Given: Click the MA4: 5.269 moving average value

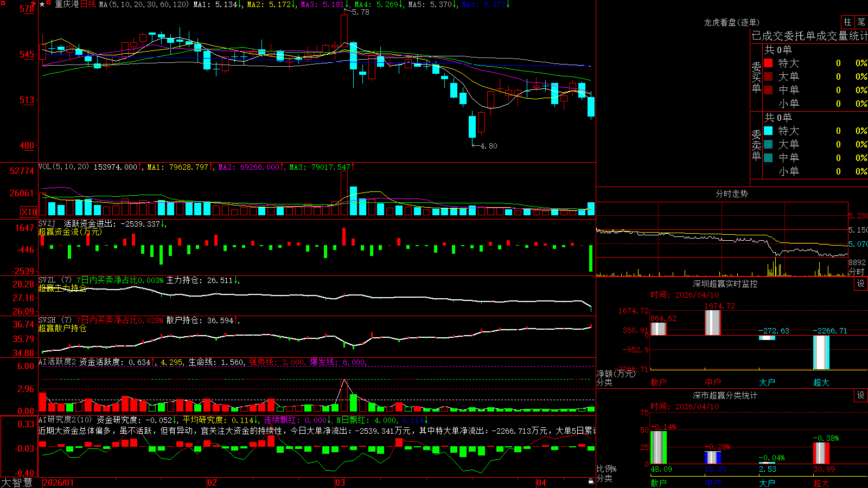Looking at the screenshot, I should [x=378, y=4].
